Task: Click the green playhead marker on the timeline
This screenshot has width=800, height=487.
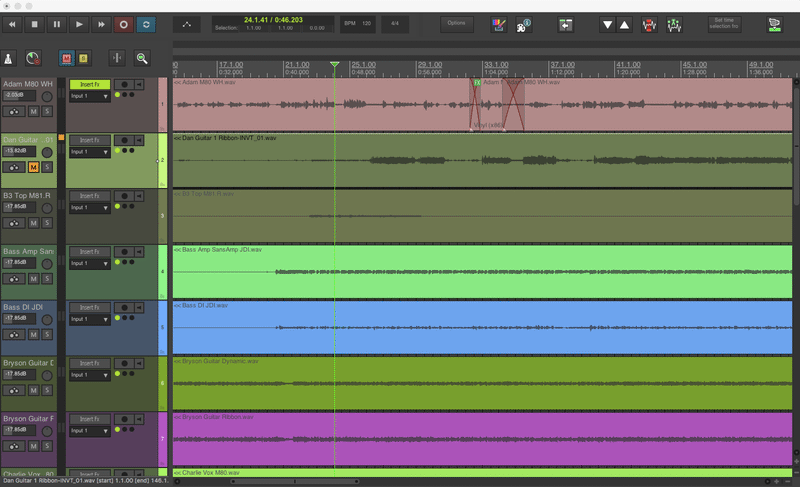Action: click(334, 66)
